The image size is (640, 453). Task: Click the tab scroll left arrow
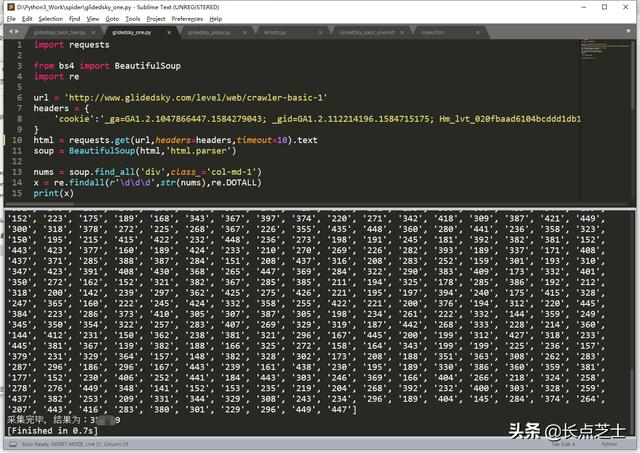tap(11, 31)
